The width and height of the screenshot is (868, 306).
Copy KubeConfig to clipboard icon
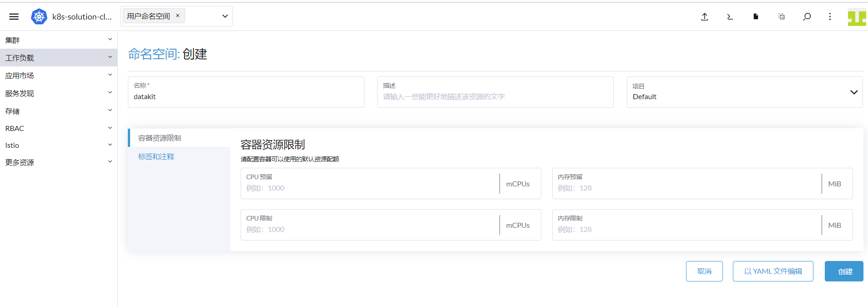[781, 17]
